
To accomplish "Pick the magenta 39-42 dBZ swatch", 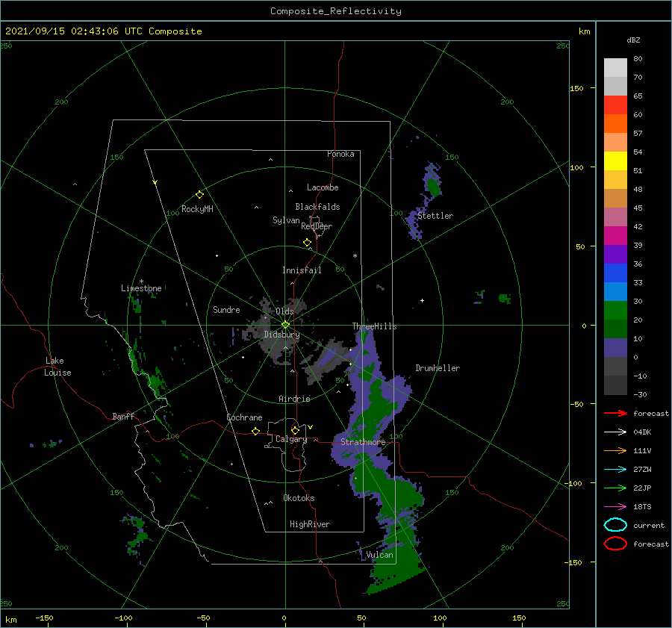I will pos(615,235).
